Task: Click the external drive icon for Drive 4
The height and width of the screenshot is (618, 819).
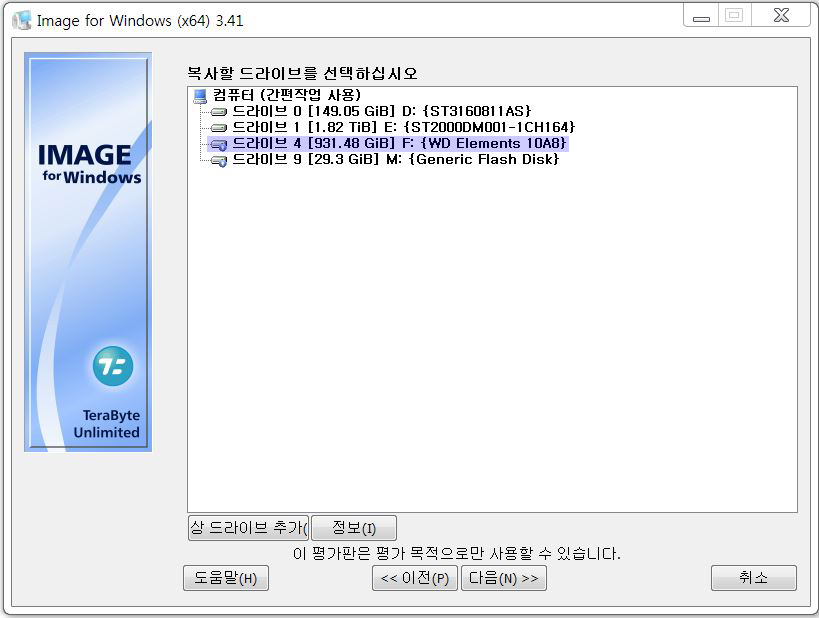Action: pyautogui.click(x=219, y=145)
